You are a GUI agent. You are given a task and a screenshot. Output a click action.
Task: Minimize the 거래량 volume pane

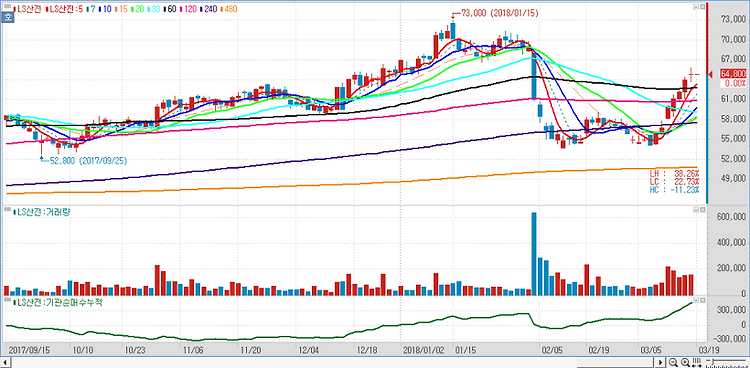click(x=696, y=211)
